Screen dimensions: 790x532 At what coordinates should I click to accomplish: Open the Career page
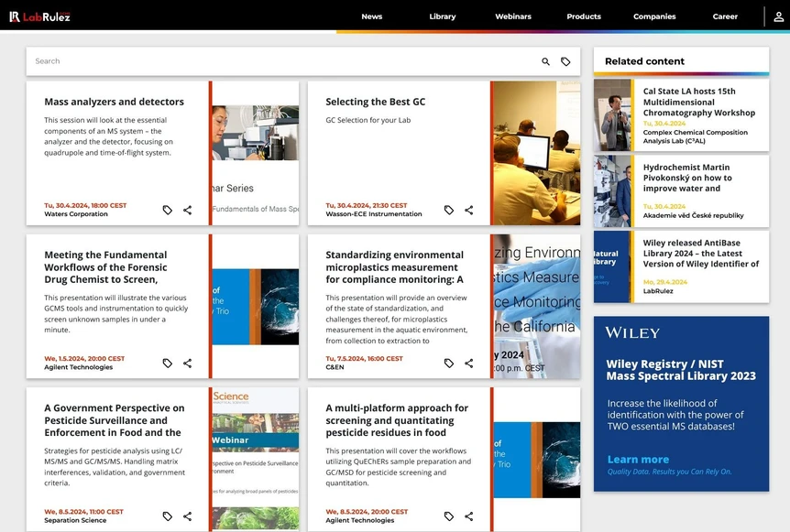click(x=725, y=16)
